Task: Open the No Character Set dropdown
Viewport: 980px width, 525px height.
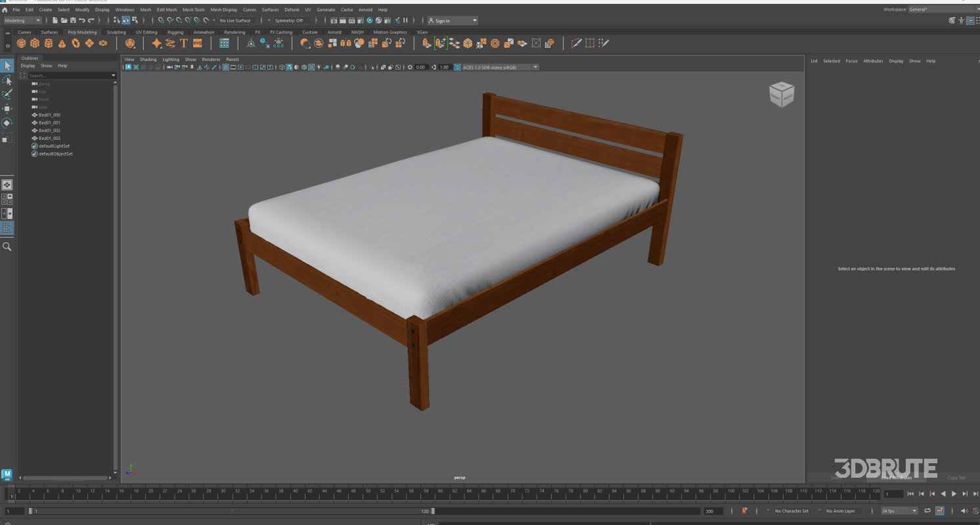Action: 791,511
